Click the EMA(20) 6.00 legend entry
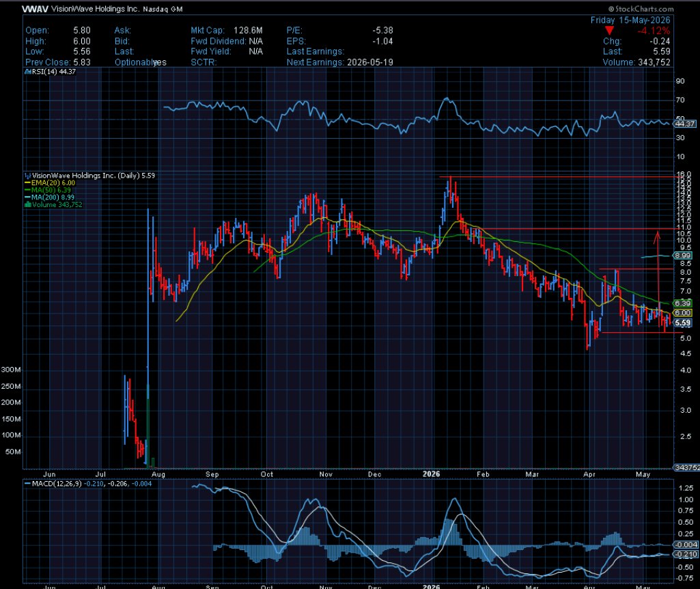The image size is (700, 589). click(x=50, y=182)
